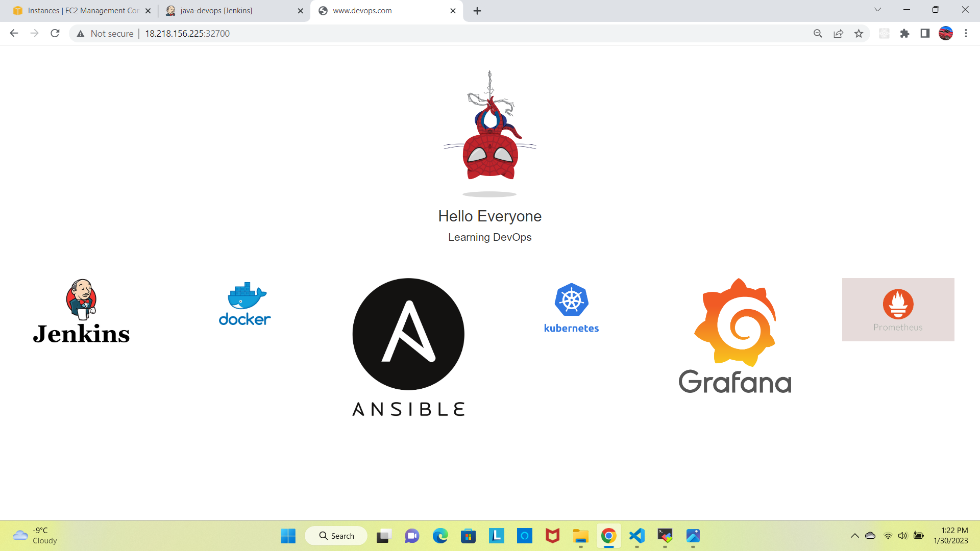
Task: Open the Windows Start menu
Action: tap(288, 536)
